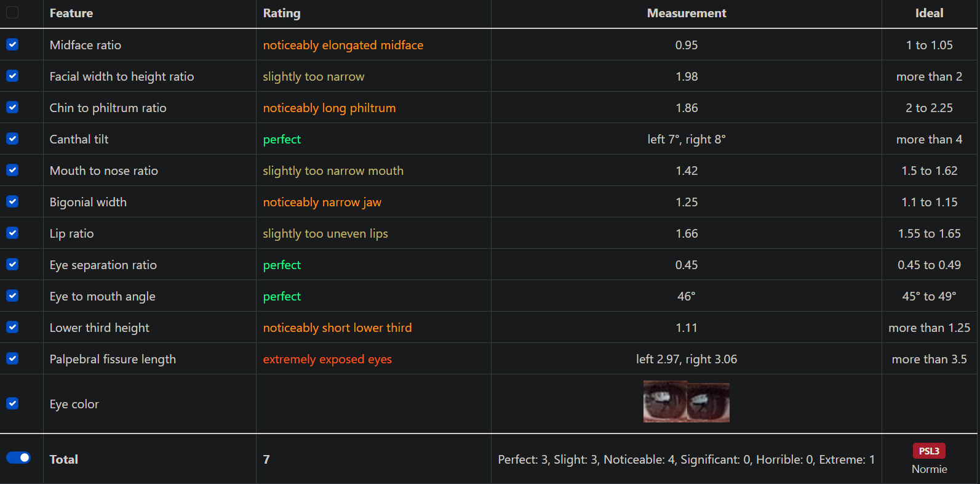Uncheck the Mouth to nose ratio checkbox
The height and width of the screenshot is (484, 980).
point(12,170)
